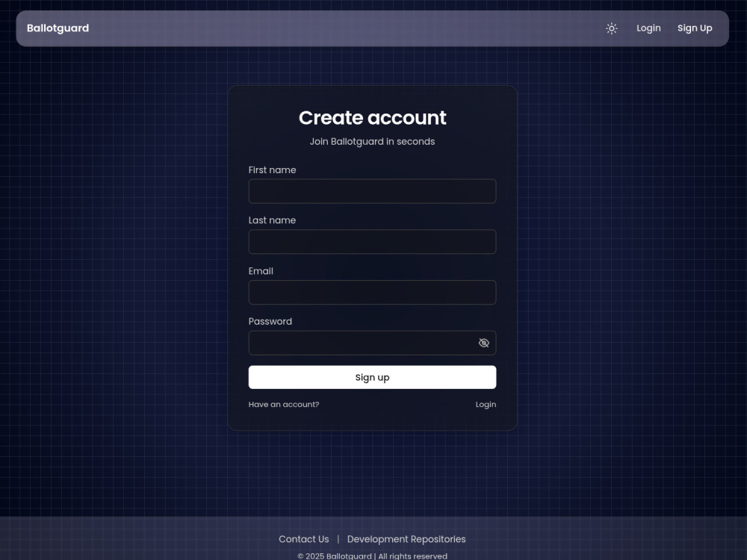Open Login from the top navigation bar
Viewport: 747px width, 560px height.
tap(648, 28)
